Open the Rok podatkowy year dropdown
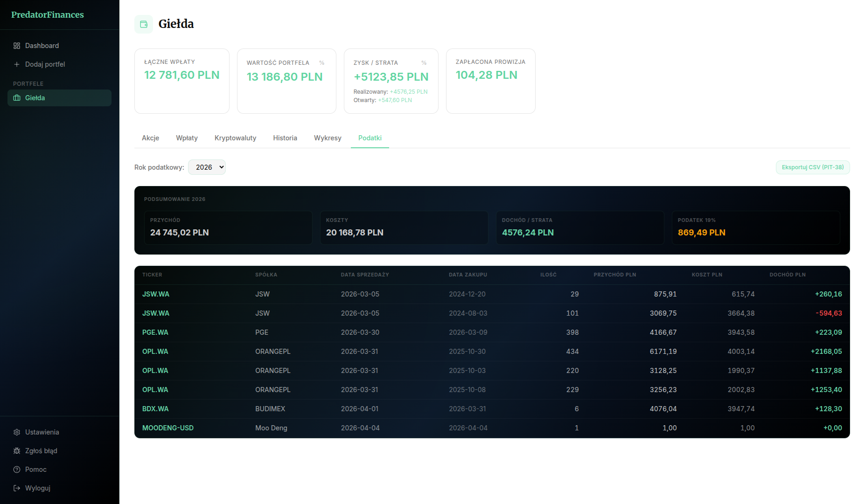The image size is (865, 504). coord(207,167)
